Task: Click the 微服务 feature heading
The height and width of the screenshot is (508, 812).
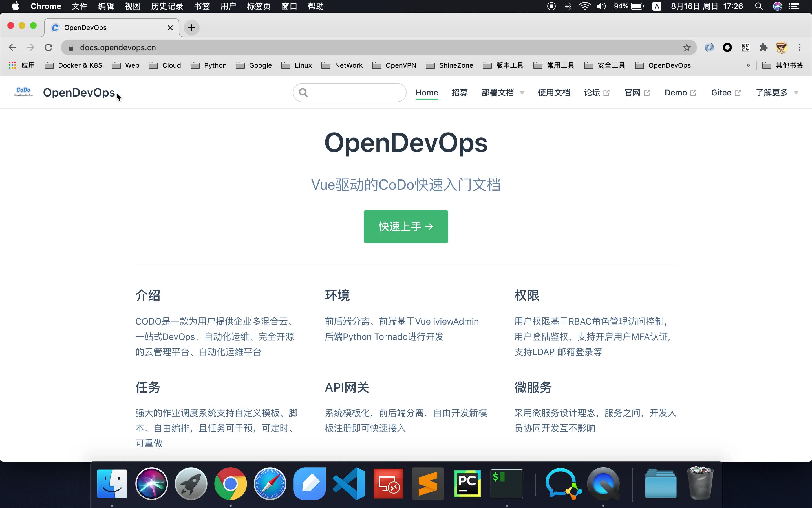Action: tap(533, 387)
